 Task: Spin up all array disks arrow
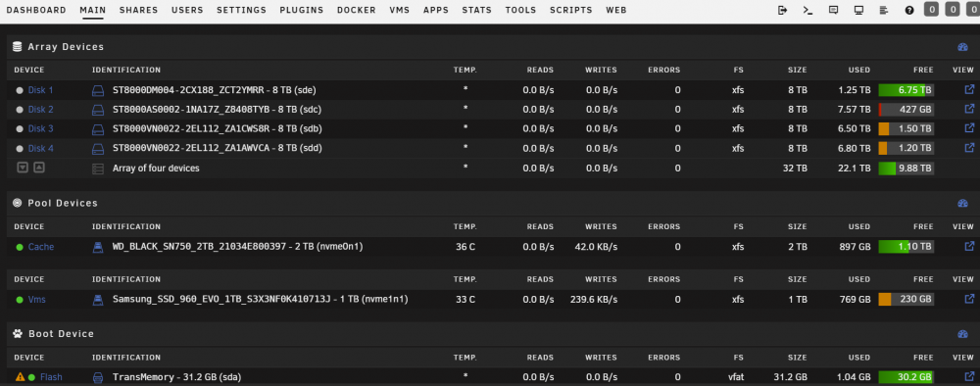coord(39,168)
